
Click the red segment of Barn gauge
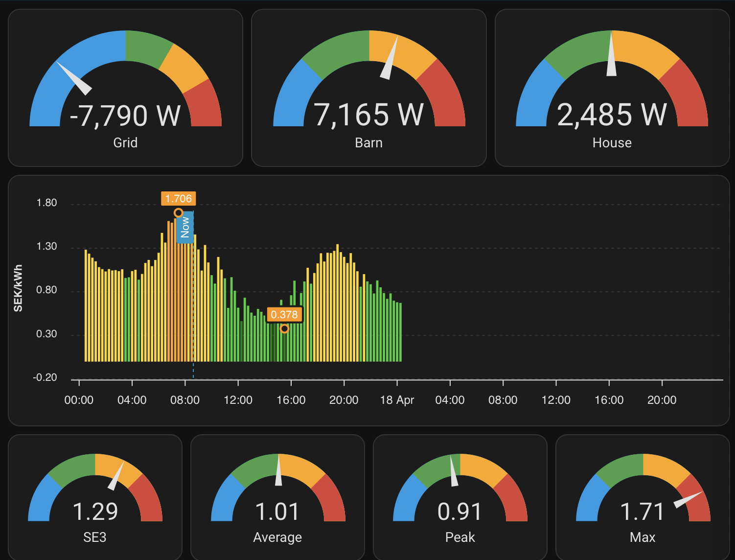point(446,98)
